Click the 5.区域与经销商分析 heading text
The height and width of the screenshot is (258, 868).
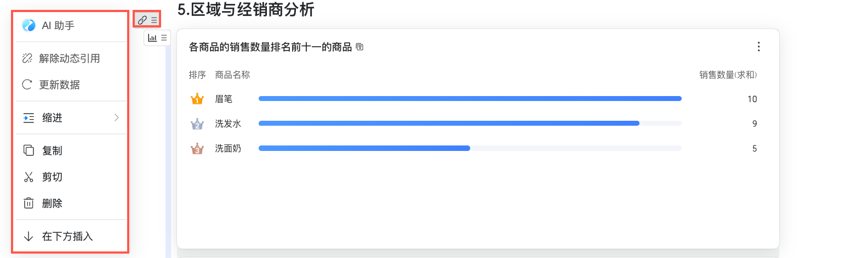[x=245, y=9]
